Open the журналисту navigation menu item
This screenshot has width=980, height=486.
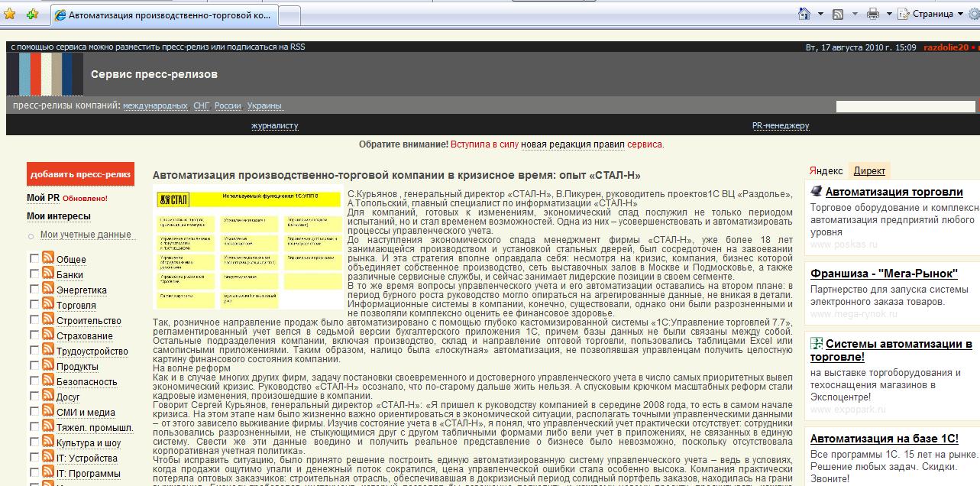pos(275,126)
